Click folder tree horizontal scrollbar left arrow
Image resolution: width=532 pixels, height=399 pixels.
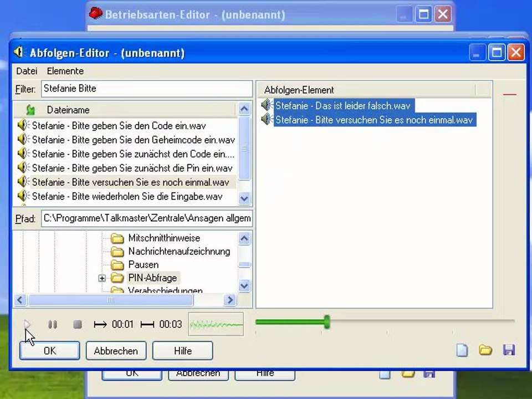[x=20, y=300]
